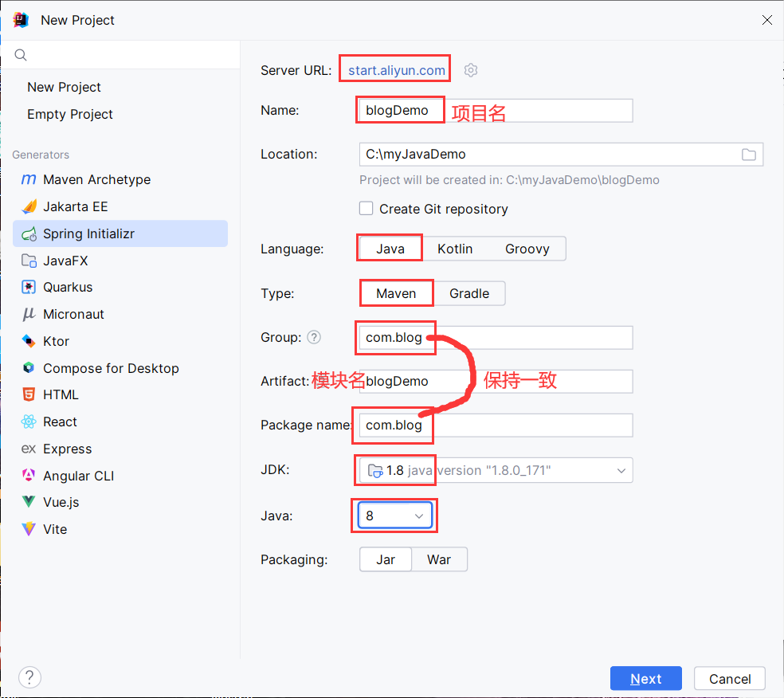Viewport: 784px width, 698px height.
Task: Click the server URL settings gear icon
Action: tap(471, 70)
